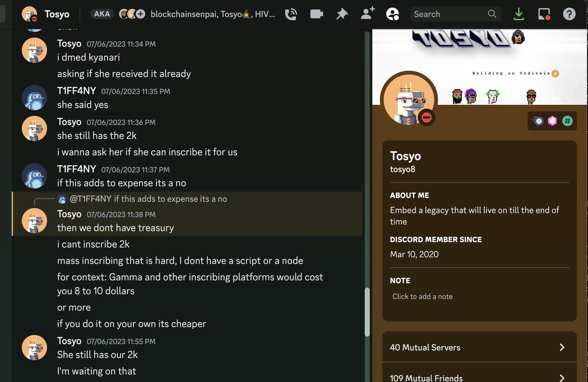
Task: Click message 'she still has the 2k'
Action: 98,136
